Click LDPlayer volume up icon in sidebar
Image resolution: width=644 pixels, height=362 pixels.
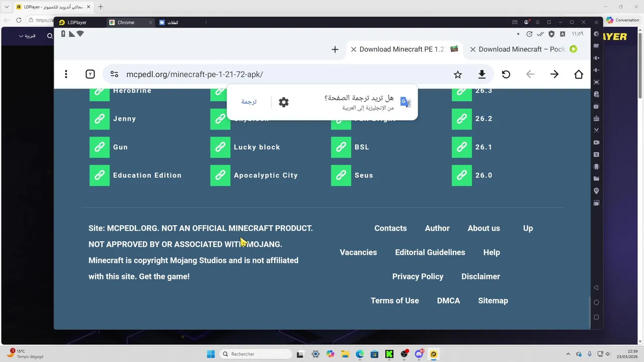click(x=596, y=58)
